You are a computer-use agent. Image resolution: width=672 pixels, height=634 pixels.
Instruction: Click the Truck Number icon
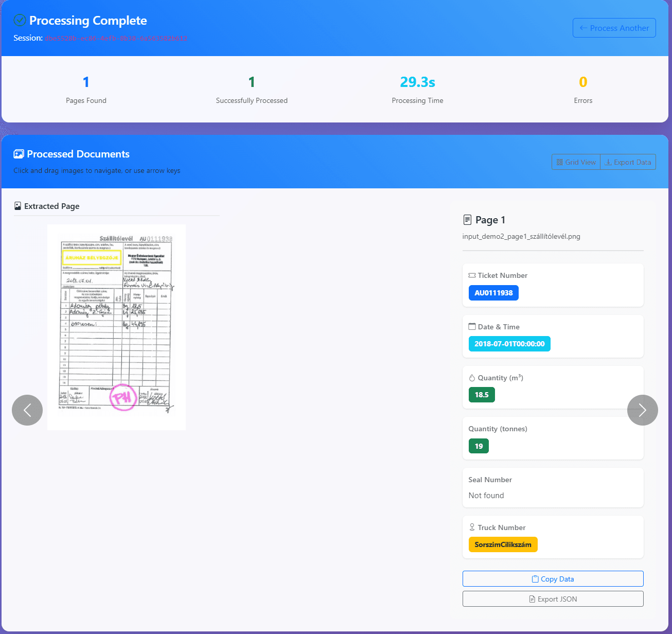(472, 527)
